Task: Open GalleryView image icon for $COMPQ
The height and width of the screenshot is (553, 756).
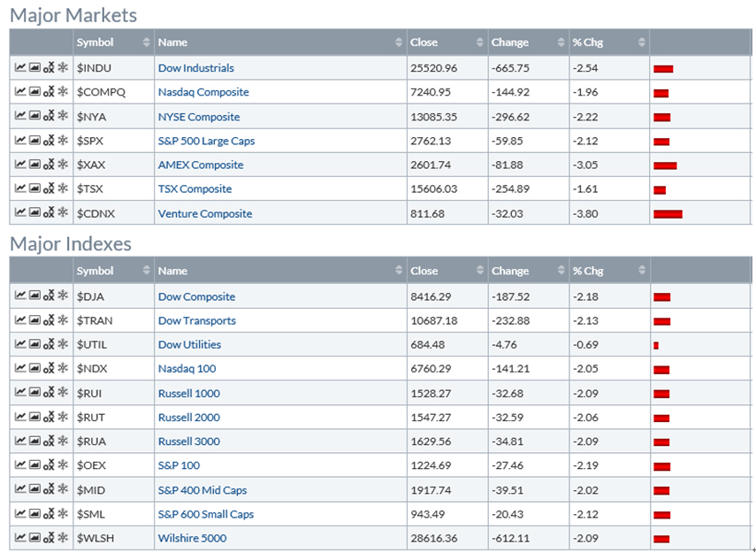Action: pos(34,92)
